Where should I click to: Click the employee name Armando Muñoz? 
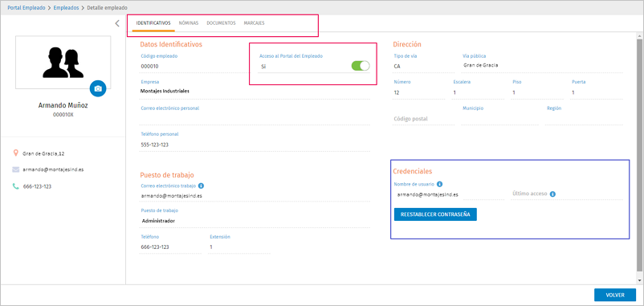click(x=63, y=105)
